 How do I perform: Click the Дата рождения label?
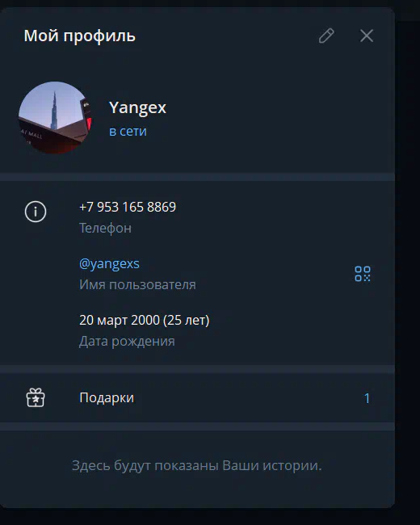click(x=127, y=341)
